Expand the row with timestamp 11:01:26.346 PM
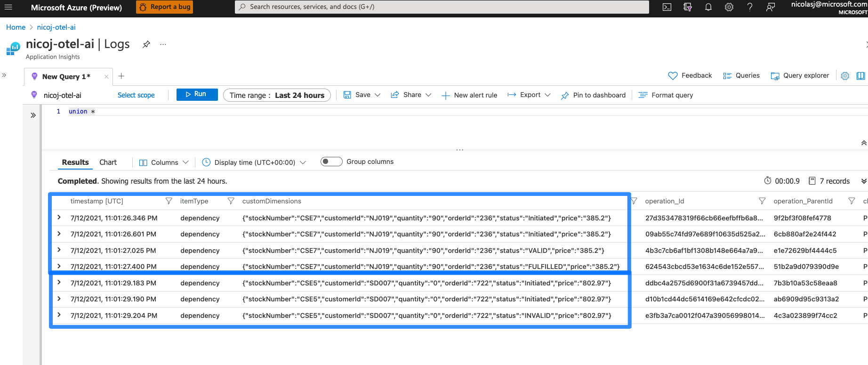The image size is (868, 365). (59, 218)
